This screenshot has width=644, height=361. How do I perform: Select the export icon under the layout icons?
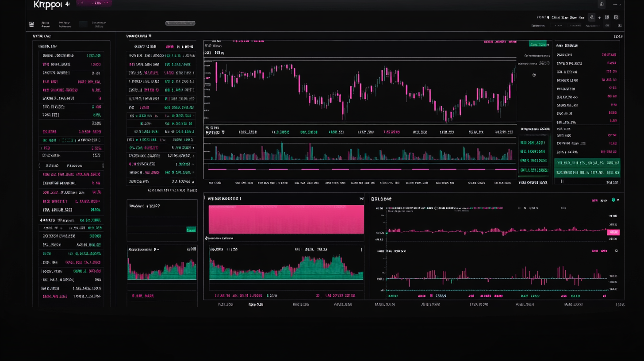[x=616, y=25]
